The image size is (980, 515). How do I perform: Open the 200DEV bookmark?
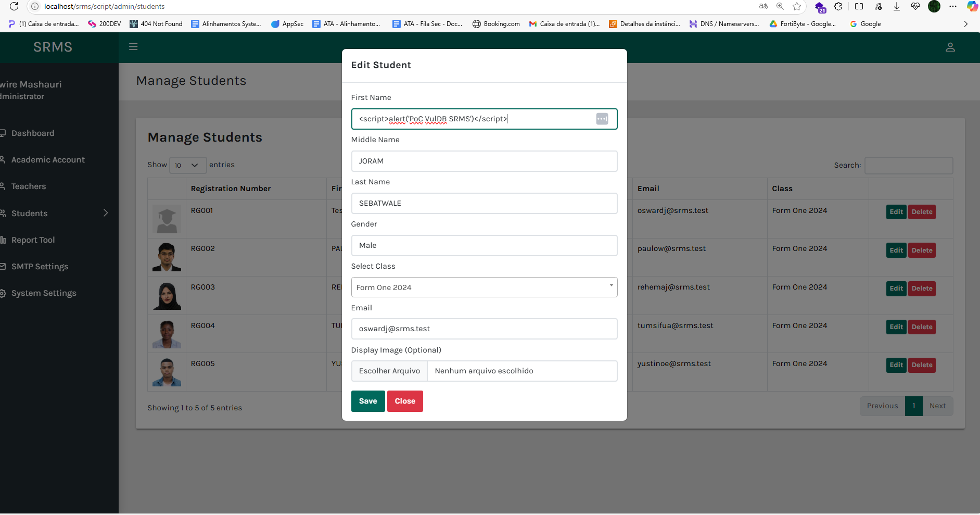[x=105, y=24]
